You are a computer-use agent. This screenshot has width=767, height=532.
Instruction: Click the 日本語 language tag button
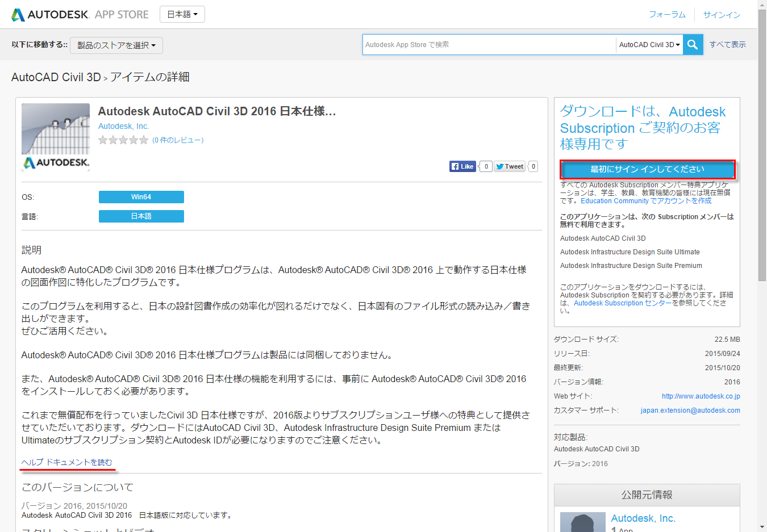[x=141, y=216]
